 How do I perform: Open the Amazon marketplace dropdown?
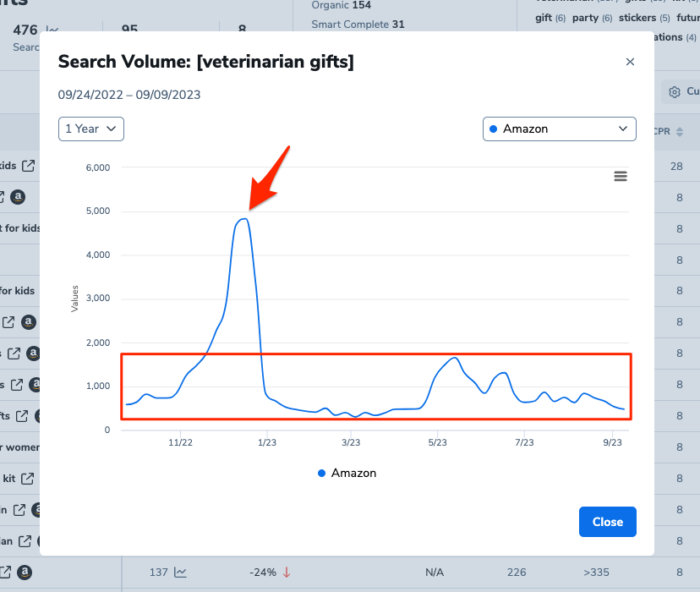click(x=559, y=129)
